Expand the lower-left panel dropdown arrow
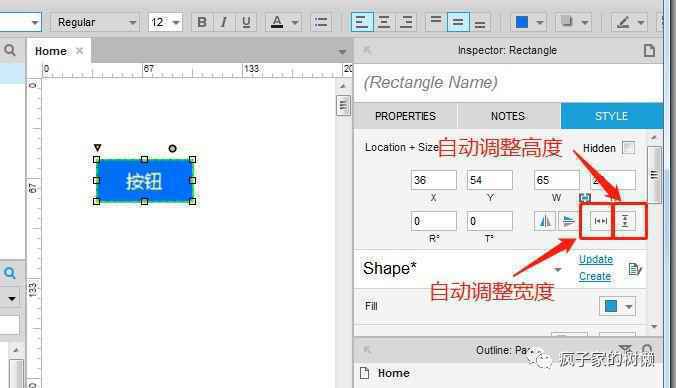The height and width of the screenshot is (388, 676). [12, 298]
